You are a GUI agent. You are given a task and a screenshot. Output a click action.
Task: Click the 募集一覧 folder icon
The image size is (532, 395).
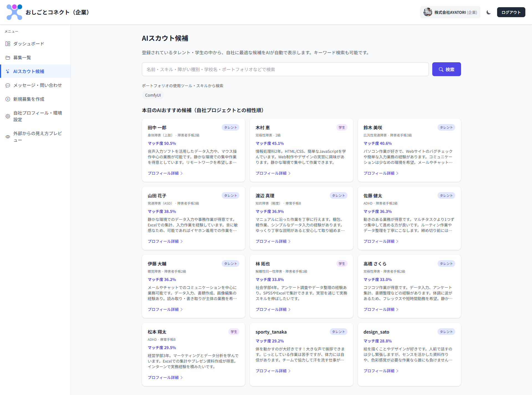point(8,58)
